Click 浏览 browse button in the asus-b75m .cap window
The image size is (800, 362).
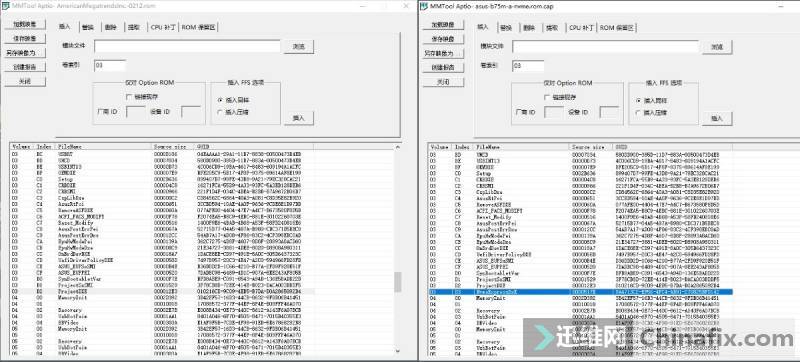pyautogui.click(x=717, y=47)
